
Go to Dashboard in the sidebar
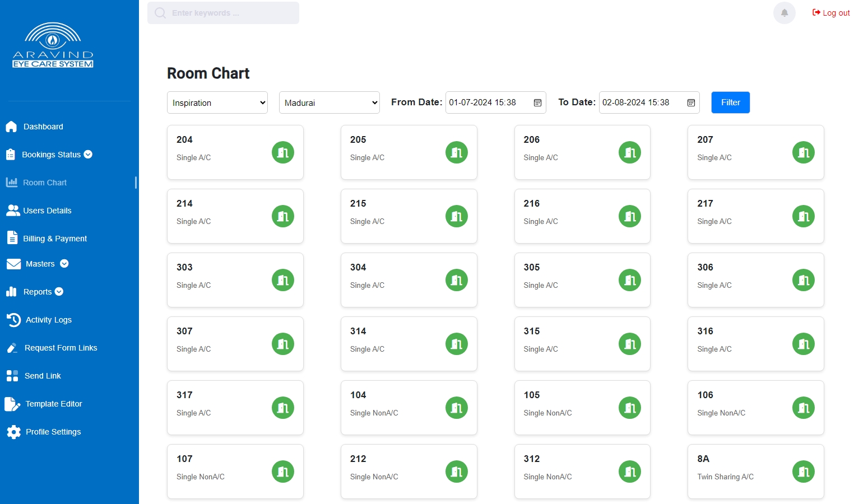tap(43, 127)
